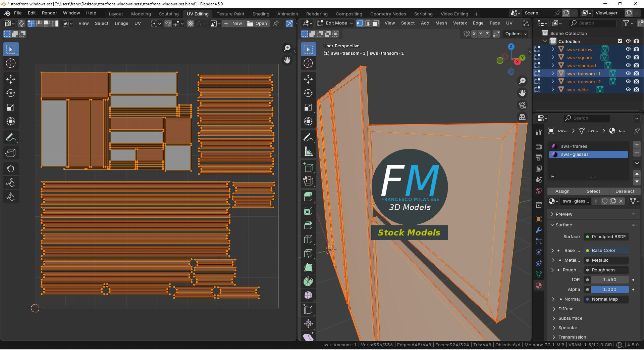Screen dimensions: 644x350
Task: Click the Deselect material button
Action: [625, 191]
